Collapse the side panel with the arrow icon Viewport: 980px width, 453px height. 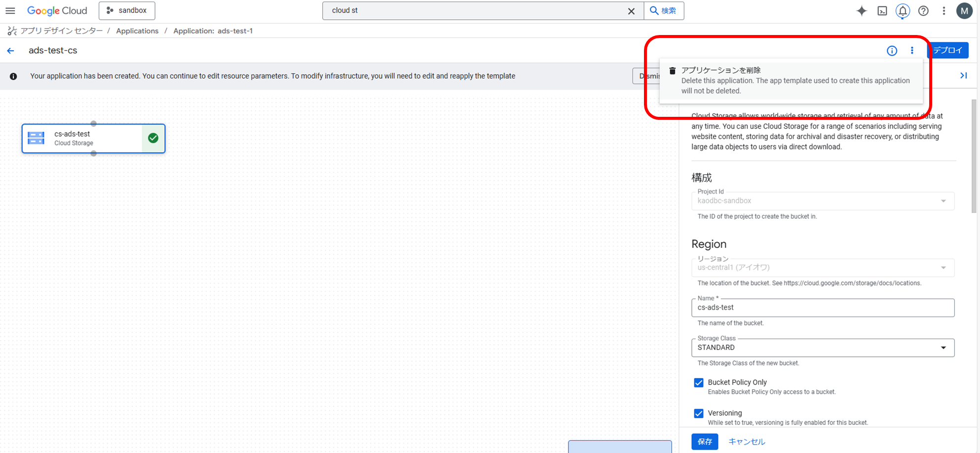point(963,75)
